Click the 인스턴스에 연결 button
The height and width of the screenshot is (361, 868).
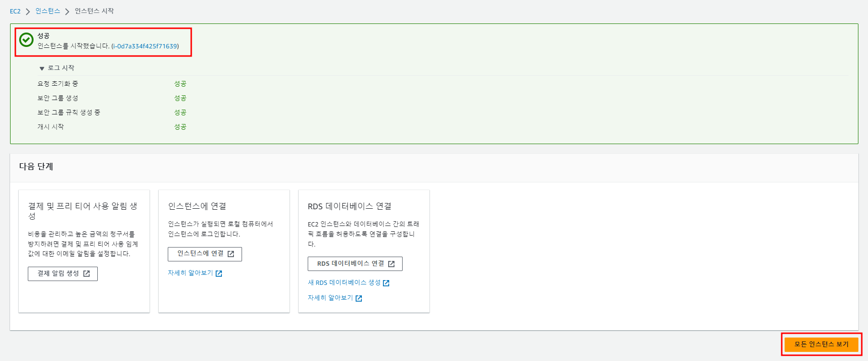[205, 254]
